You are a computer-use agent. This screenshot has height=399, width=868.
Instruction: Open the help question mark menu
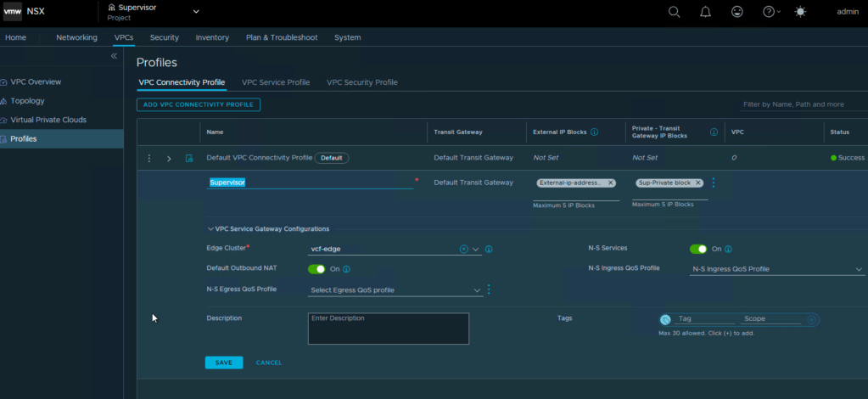770,12
